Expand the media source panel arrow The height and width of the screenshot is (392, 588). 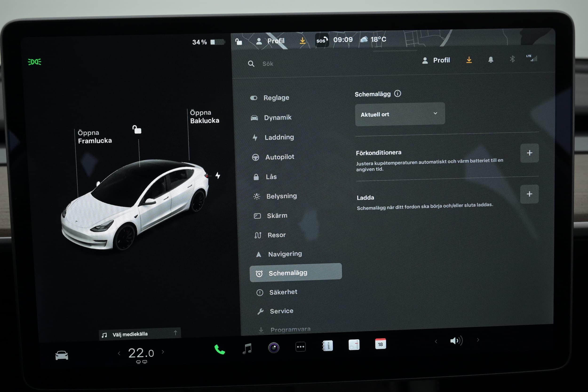[175, 333]
